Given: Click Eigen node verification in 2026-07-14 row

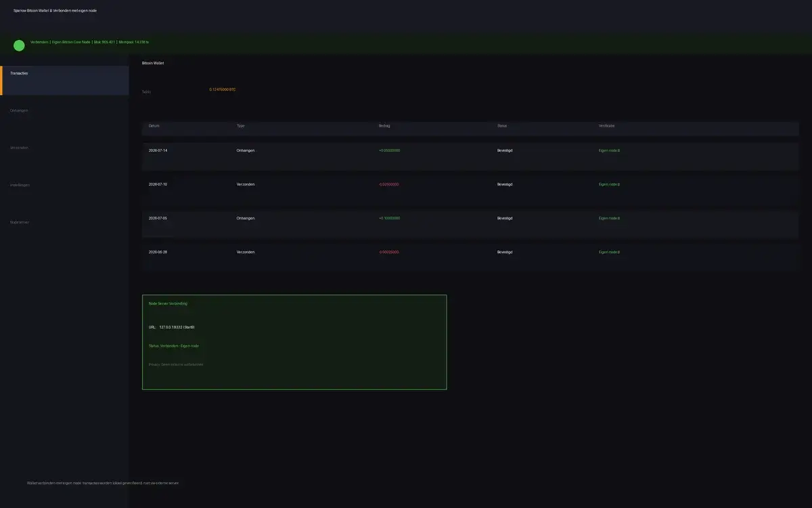Looking at the screenshot, I should coord(609,150).
